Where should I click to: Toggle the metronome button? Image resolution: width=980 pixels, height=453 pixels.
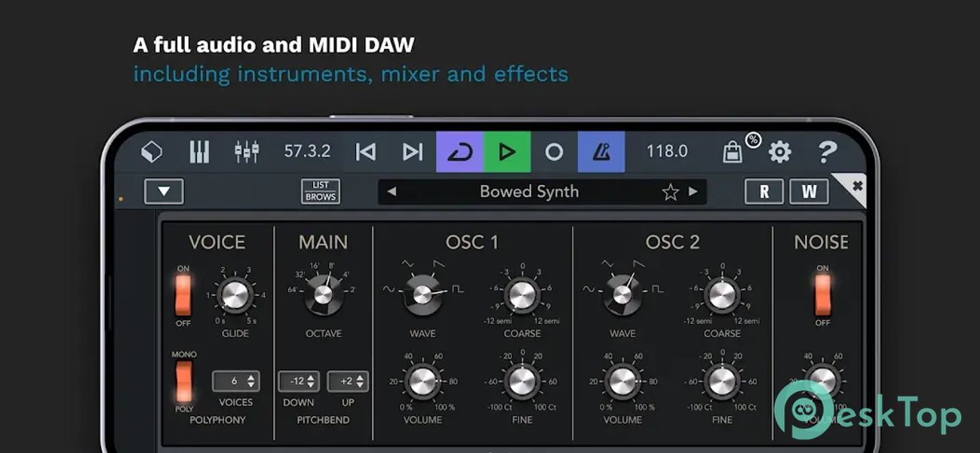pyautogui.click(x=601, y=152)
